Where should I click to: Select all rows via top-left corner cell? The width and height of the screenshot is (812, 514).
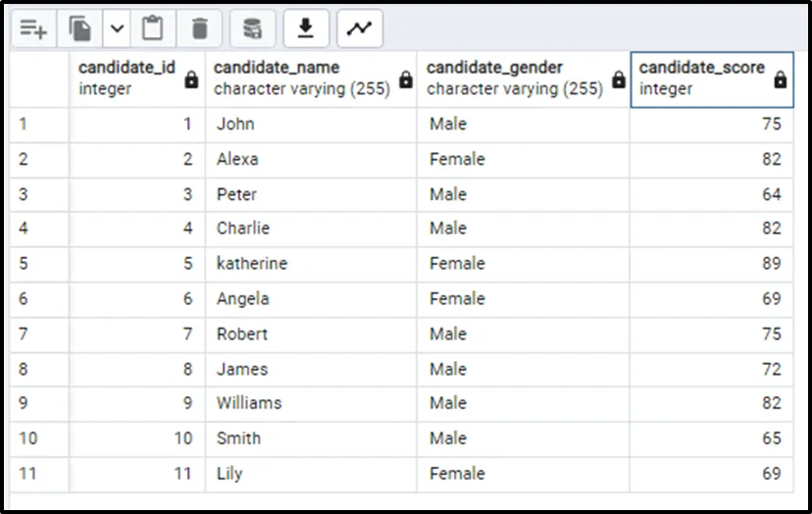tap(39, 78)
